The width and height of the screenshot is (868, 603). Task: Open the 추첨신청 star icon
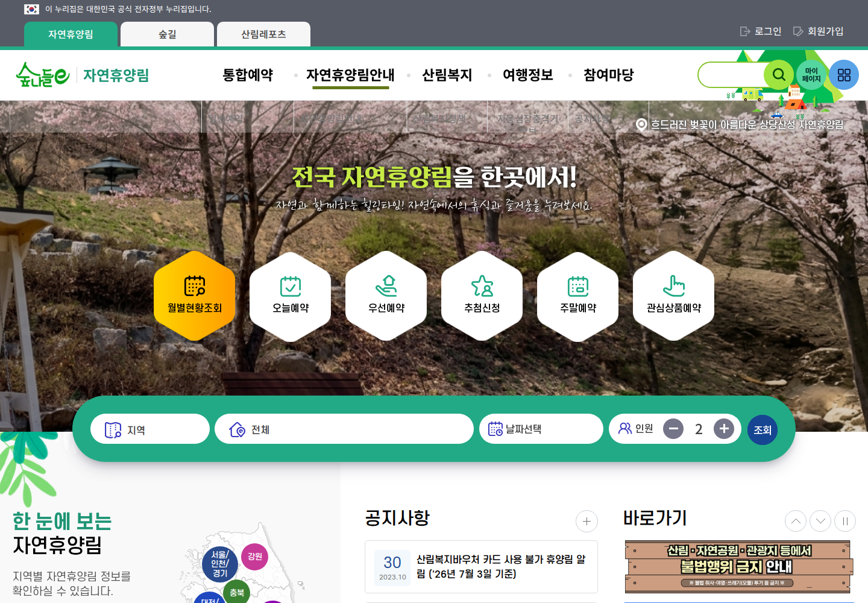click(482, 296)
